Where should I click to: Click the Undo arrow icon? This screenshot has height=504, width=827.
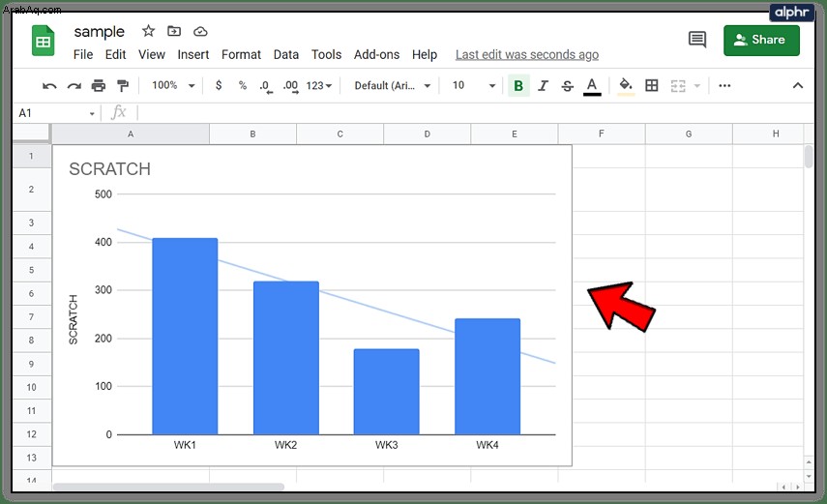(x=49, y=85)
